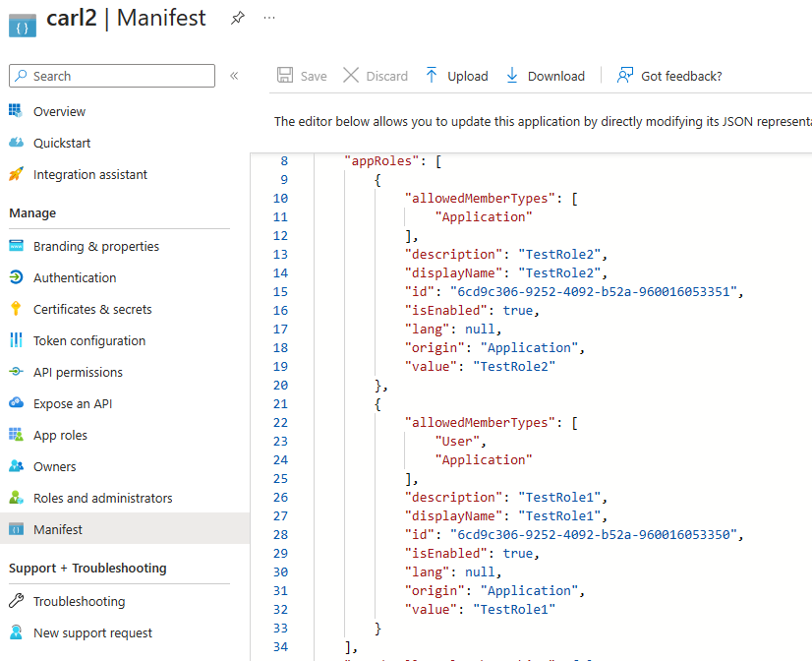Click the Certificates & secrets key icon
This screenshot has height=661, width=812.
pyautogui.click(x=16, y=309)
